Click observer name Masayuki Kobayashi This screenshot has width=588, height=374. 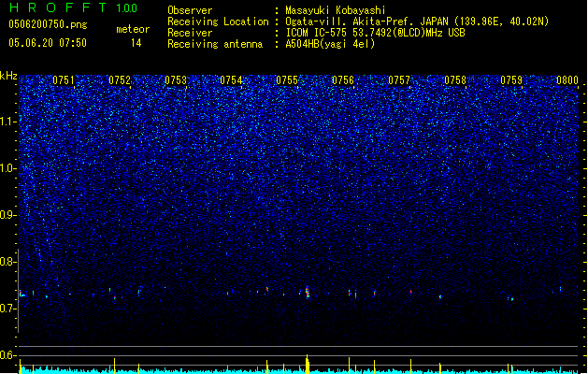(x=336, y=10)
